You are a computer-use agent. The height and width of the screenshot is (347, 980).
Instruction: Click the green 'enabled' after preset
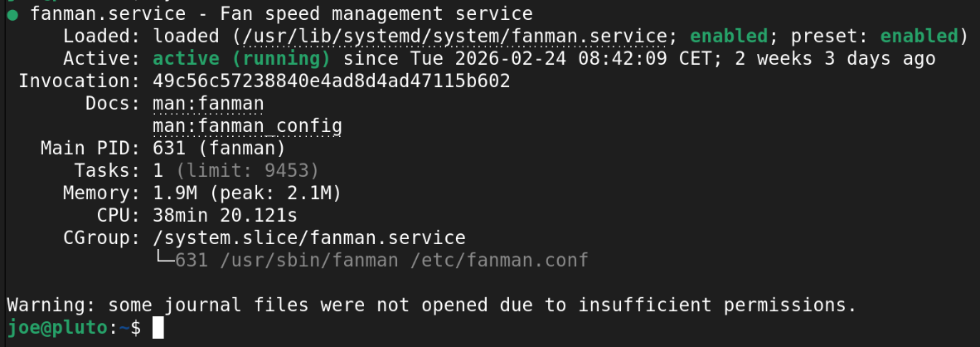(919, 37)
